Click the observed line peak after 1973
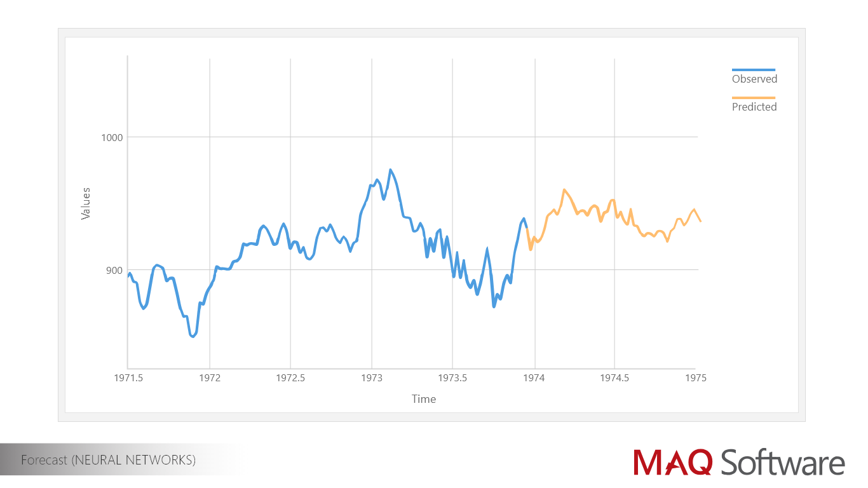 click(x=390, y=170)
